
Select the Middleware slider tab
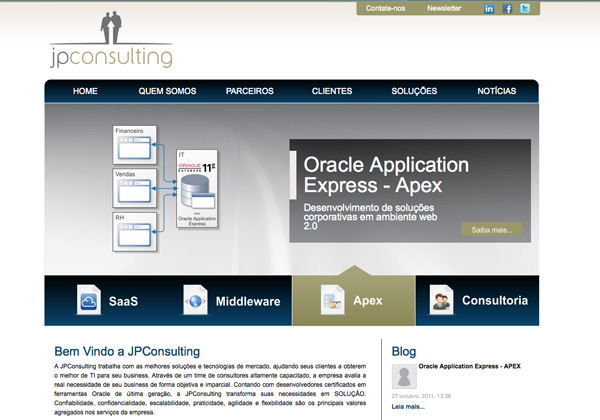click(x=230, y=301)
